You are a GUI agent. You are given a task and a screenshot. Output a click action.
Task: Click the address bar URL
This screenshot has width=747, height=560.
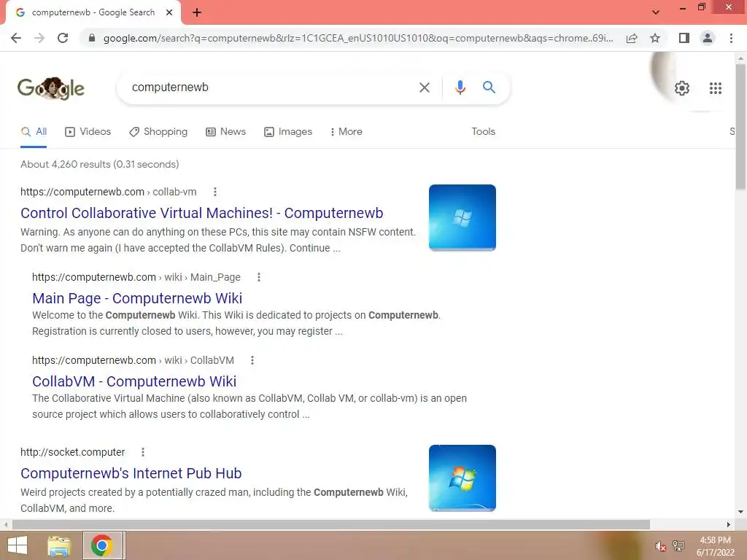[358, 38]
